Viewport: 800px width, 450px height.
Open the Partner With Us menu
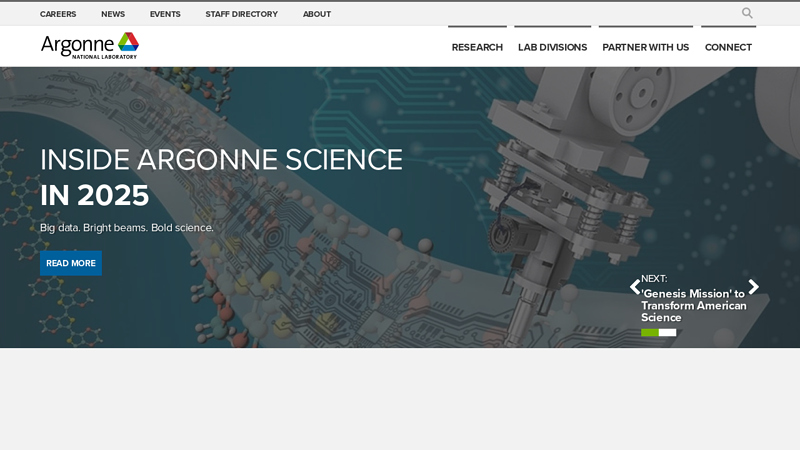point(646,47)
